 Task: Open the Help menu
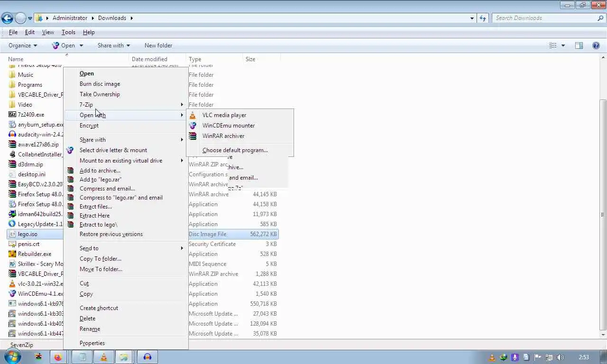pyautogui.click(x=89, y=32)
